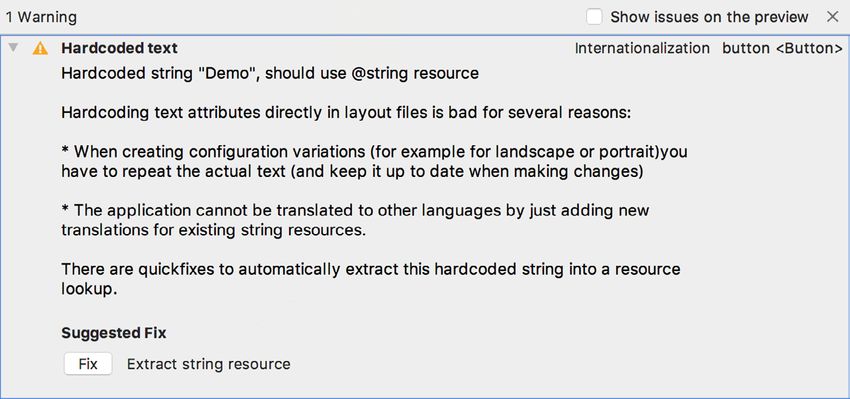Viewport: 850px width, 399px height.
Task: Close the issues panel with the X
Action: pyautogui.click(x=833, y=17)
